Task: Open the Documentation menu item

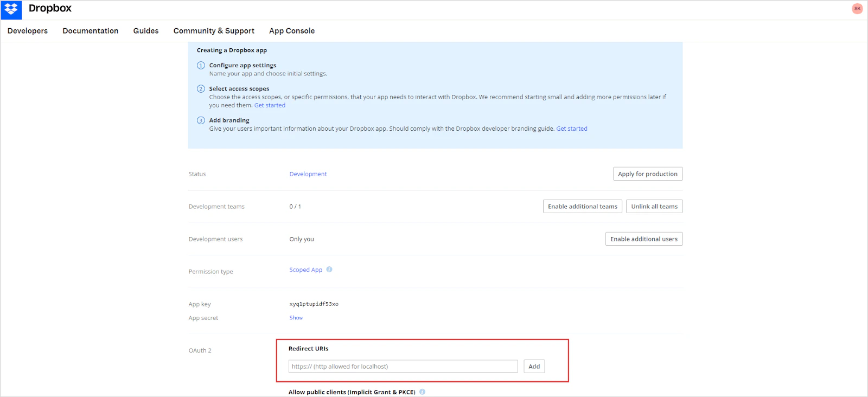Action: click(91, 31)
